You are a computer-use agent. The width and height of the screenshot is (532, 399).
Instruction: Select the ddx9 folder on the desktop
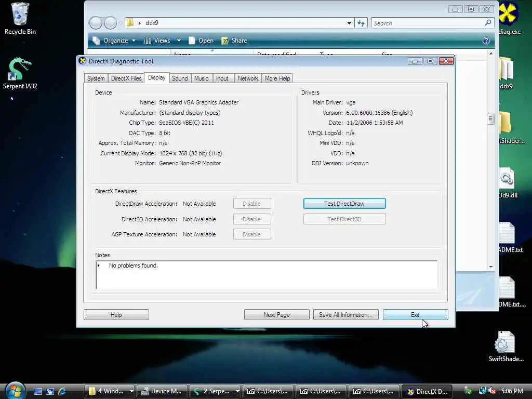click(506, 73)
